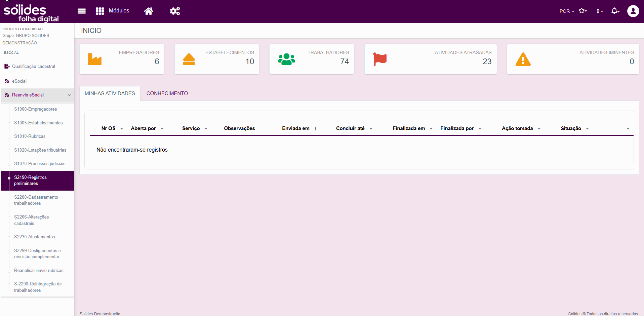Switch to CONHECIMENTO tab
The height and width of the screenshot is (316, 644).
point(167,93)
